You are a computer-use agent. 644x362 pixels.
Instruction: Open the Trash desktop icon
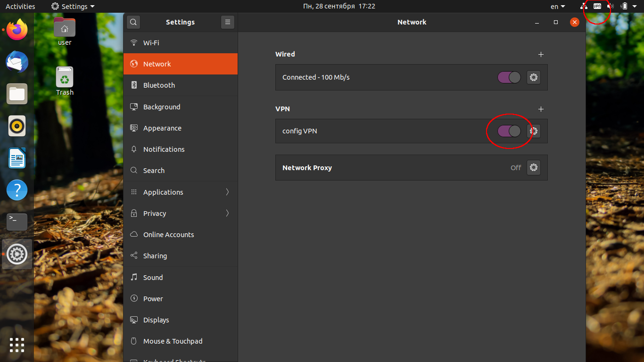tap(65, 80)
